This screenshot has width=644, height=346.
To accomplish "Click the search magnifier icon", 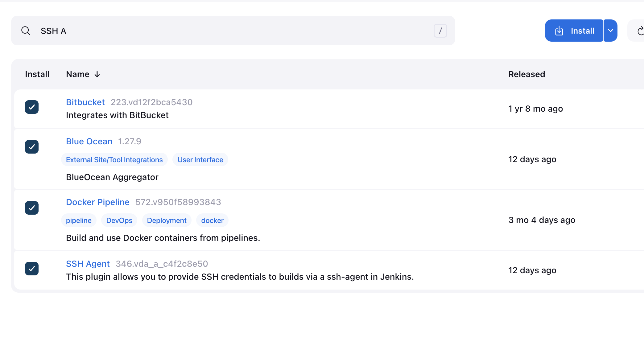I will click(26, 31).
